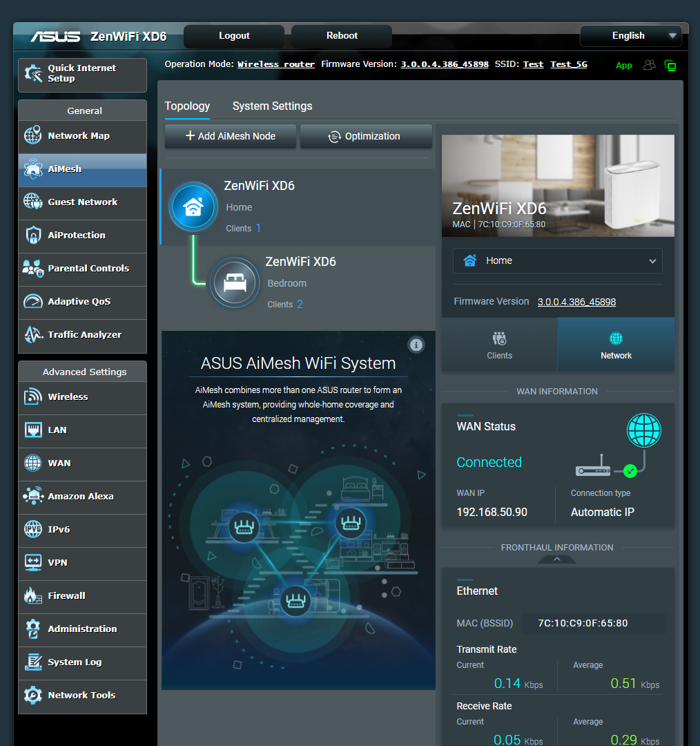Click the 0.51 Kbps average transmit rate

coord(635,684)
